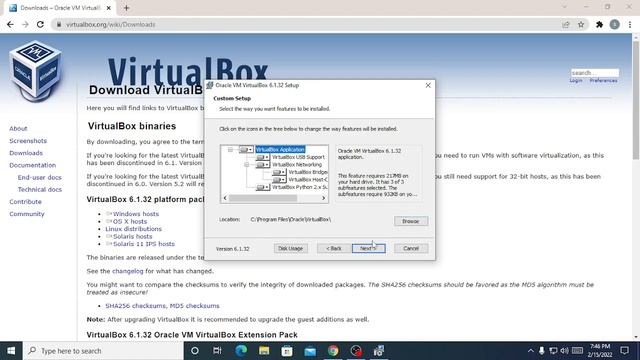Open the Solaris 11 IPS hosts link
Screen dimensions: 640x360
coord(144,244)
